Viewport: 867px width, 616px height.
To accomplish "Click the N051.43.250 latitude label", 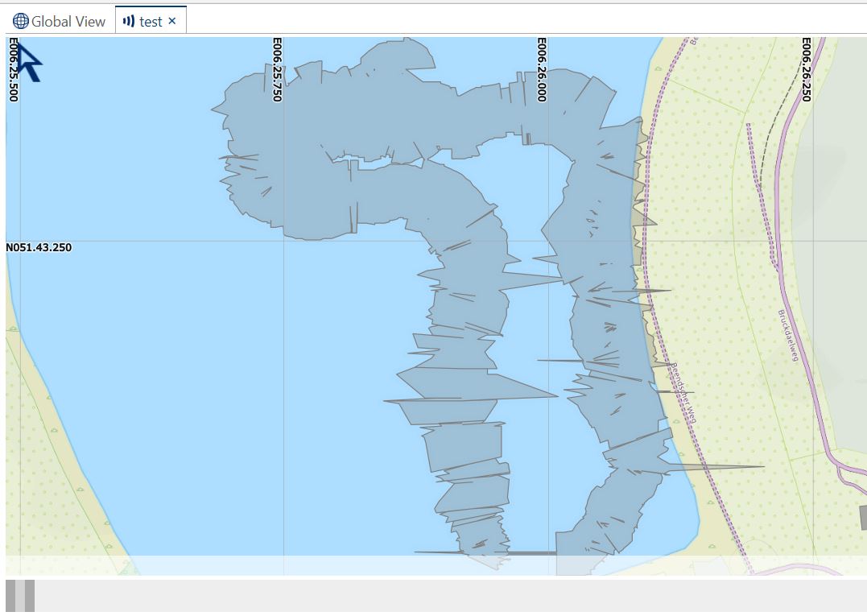I will click(x=39, y=247).
